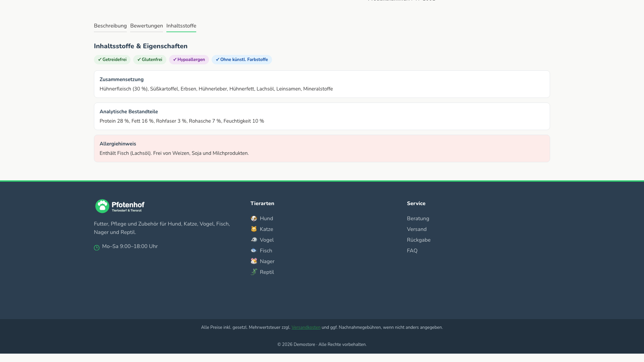Click the 'Enthält Fisch (Lachsöl)' allergy text
Viewport: 644px width, 362px height.
pos(126,153)
